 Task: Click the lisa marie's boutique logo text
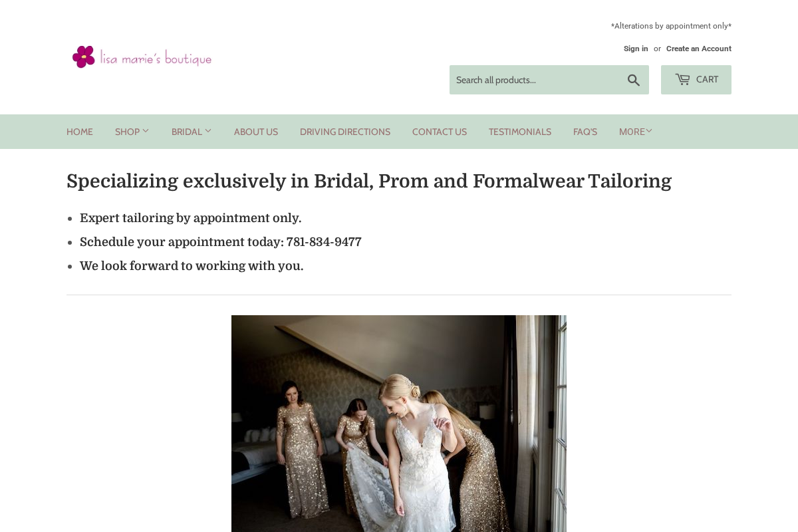[x=156, y=59]
